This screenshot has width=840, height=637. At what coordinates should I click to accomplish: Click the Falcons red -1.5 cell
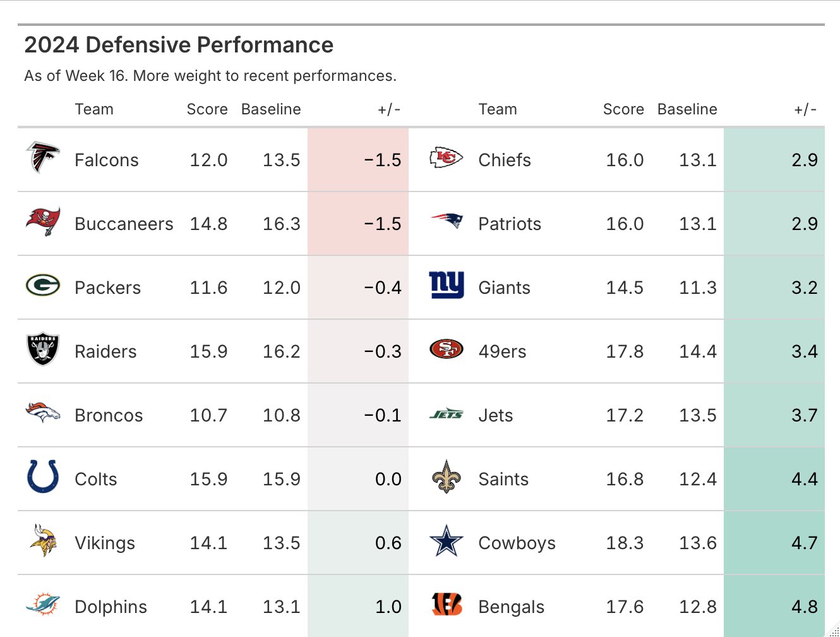(x=358, y=160)
